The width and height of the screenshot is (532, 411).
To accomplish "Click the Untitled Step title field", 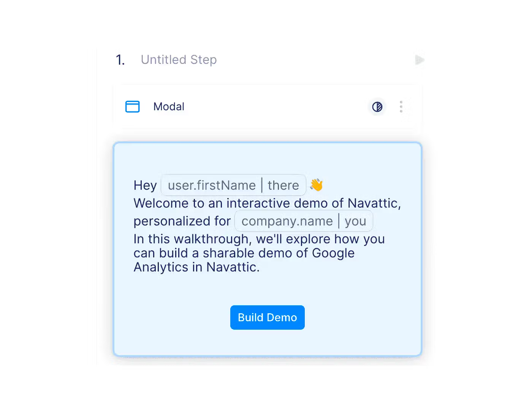I will click(179, 59).
